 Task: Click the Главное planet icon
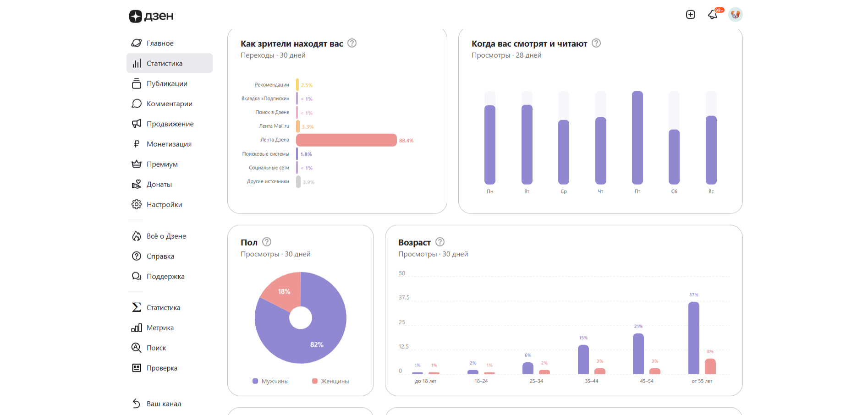137,43
